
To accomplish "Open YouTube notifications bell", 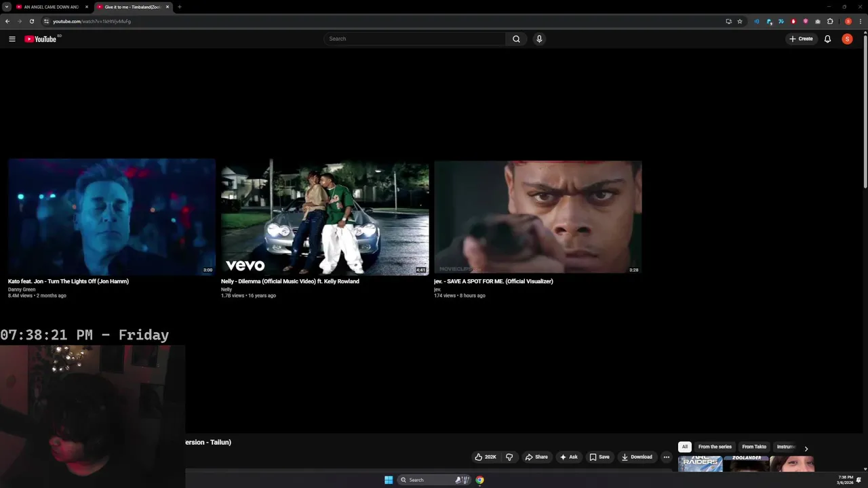I will coord(827,39).
